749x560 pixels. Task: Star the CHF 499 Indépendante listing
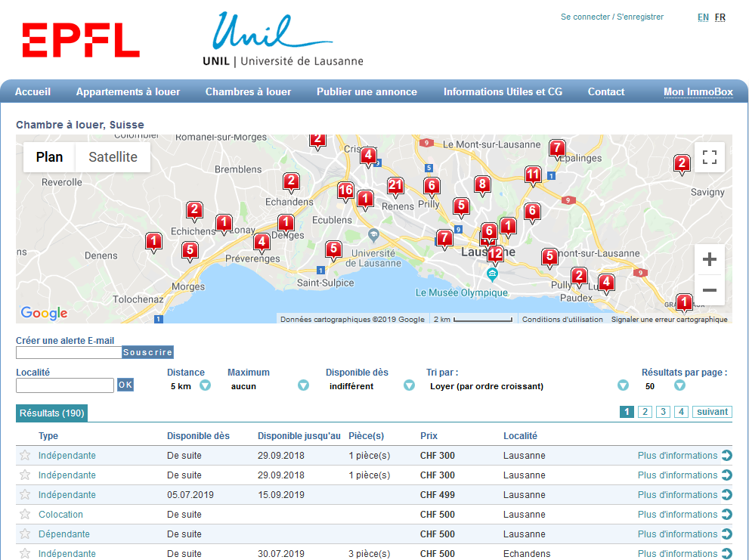coord(25,495)
